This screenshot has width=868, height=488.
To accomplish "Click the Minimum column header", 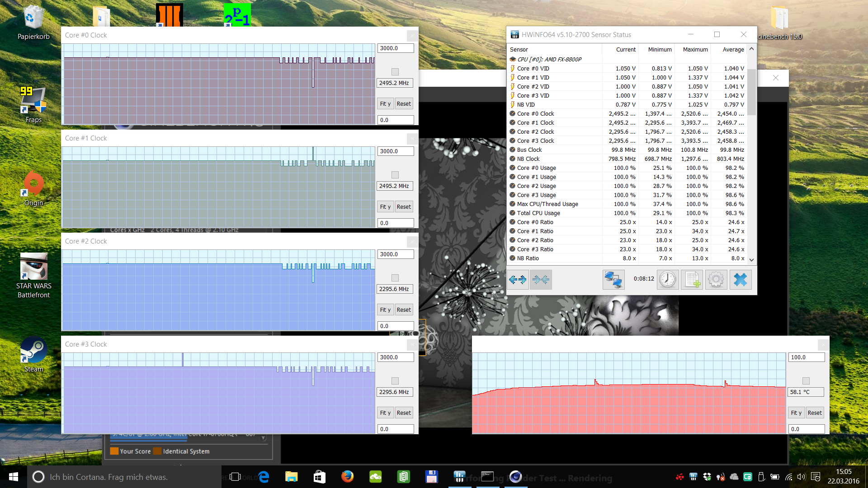I will (x=656, y=50).
